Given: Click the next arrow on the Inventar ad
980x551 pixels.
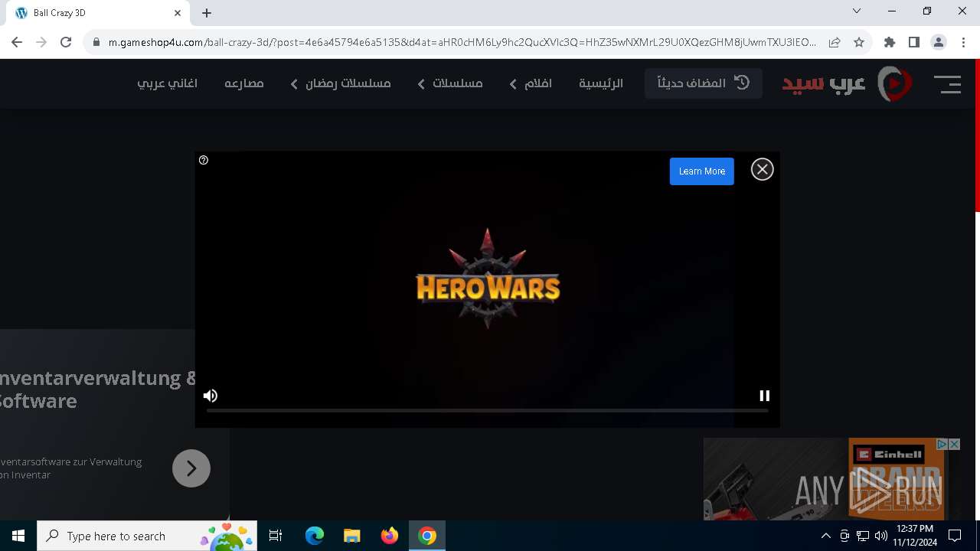Looking at the screenshot, I should [191, 468].
